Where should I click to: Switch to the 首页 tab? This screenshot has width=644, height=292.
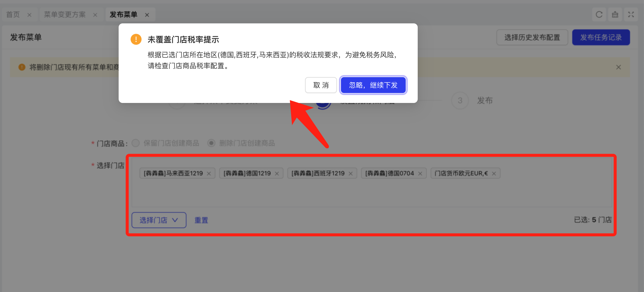(x=13, y=15)
